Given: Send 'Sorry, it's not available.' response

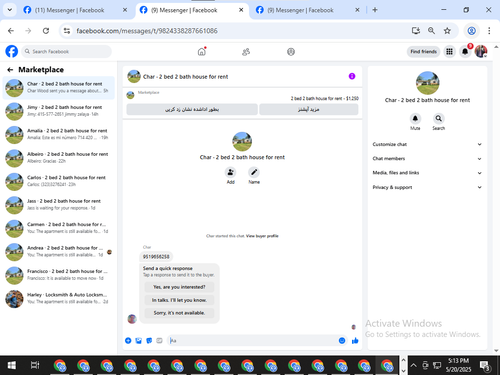Looking at the screenshot, I should 179,313.
